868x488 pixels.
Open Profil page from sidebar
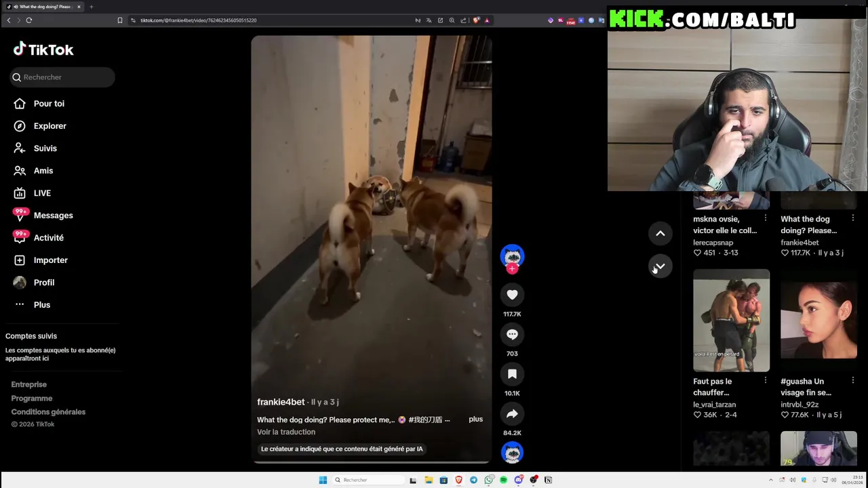tap(34, 283)
